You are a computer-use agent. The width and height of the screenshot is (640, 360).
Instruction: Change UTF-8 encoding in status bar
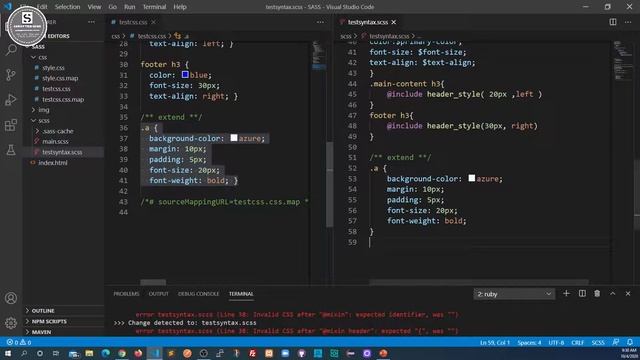(x=556, y=343)
